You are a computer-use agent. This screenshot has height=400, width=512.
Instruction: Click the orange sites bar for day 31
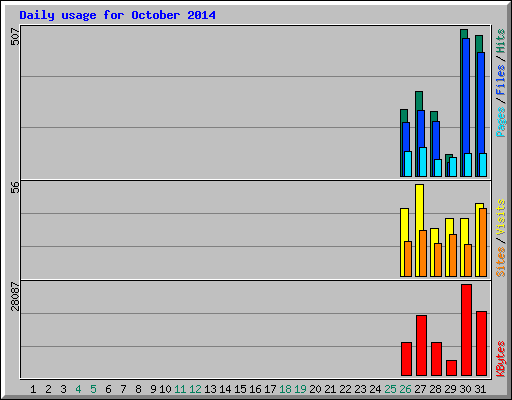click(483, 242)
